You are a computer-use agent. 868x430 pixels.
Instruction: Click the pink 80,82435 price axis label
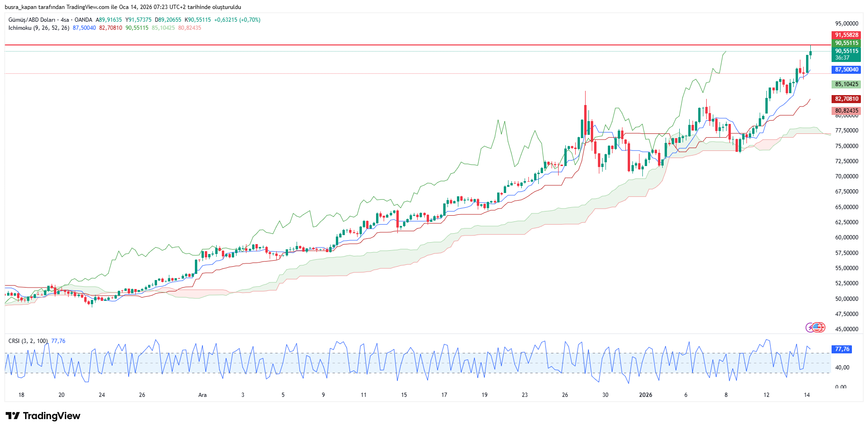pos(846,111)
